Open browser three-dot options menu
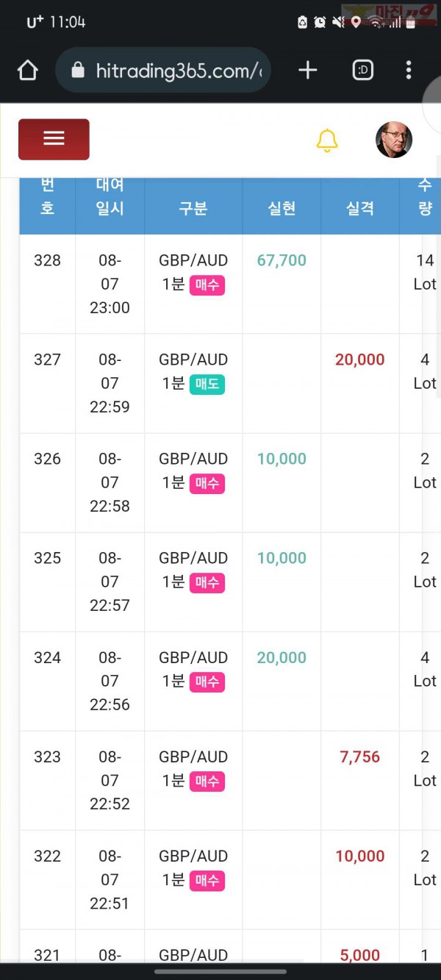Viewport: 441px width, 980px height. click(x=409, y=70)
